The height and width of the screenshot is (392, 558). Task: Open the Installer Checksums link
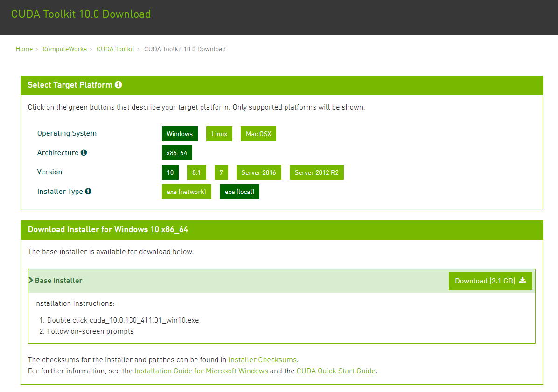(x=263, y=360)
